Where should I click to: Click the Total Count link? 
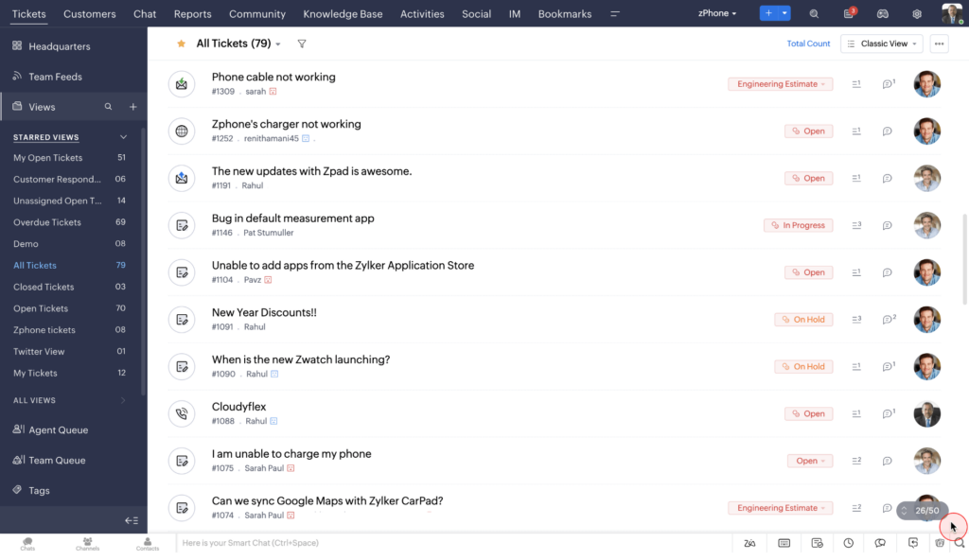[808, 44]
